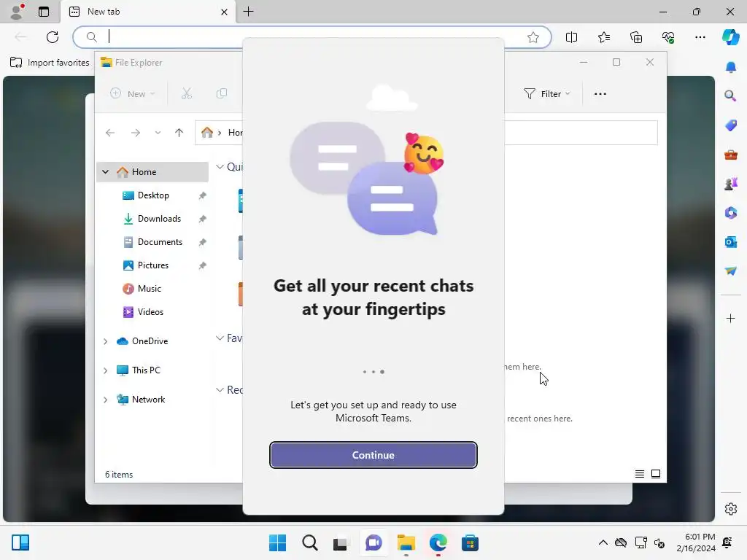The image size is (747, 560).
Task: Open Edge Favorites list icon
Action: click(603, 37)
